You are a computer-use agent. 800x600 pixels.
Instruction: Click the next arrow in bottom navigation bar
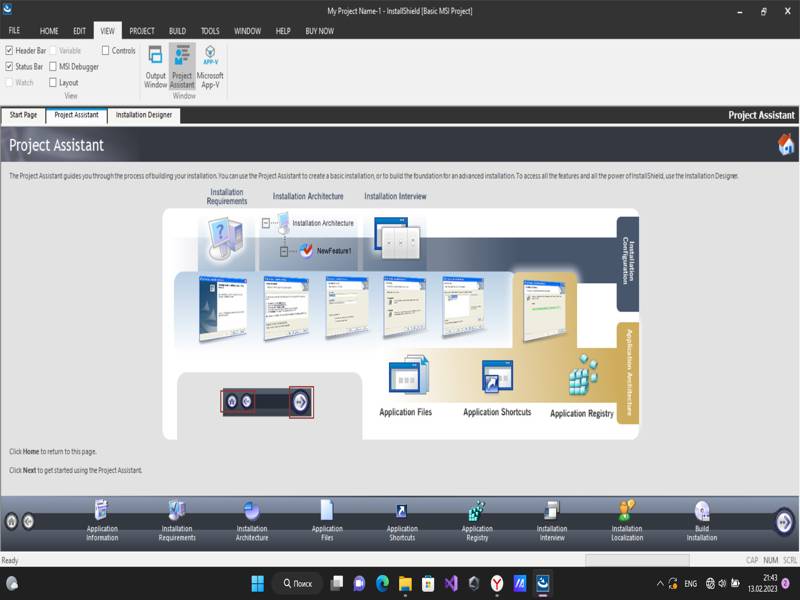click(x=784, y=521)
